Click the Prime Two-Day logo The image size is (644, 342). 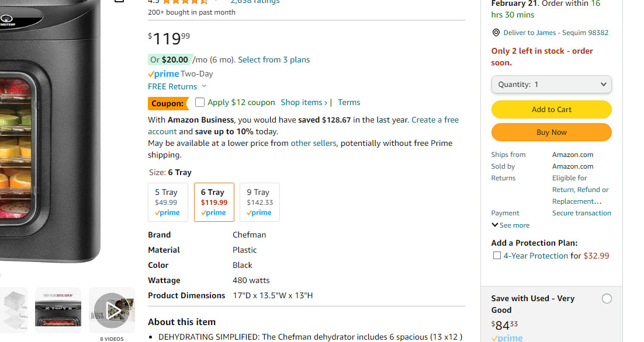click(164, 74)
